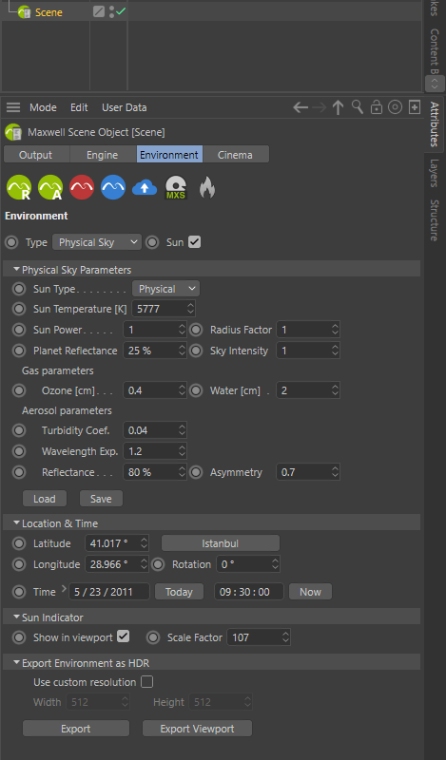Toggle Show in viewport checkbox

click(123, 636)
